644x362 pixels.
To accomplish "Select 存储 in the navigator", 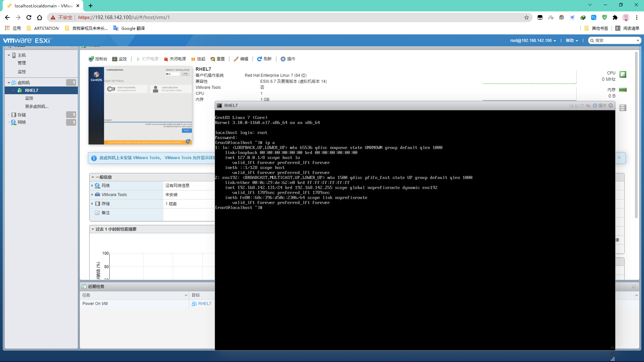I will click(21, 115).
